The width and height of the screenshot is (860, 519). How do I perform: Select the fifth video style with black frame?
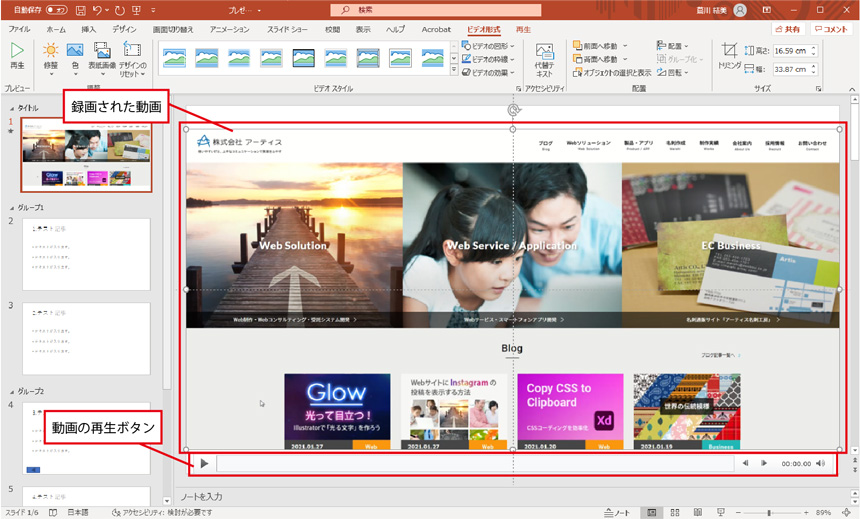coord(303,58)
